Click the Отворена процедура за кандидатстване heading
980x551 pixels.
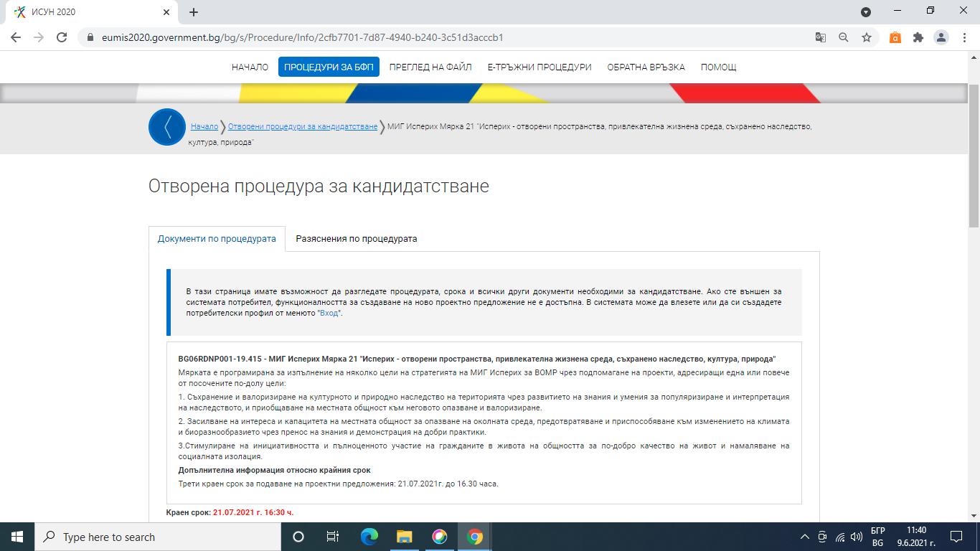click(x=319, y=187)
